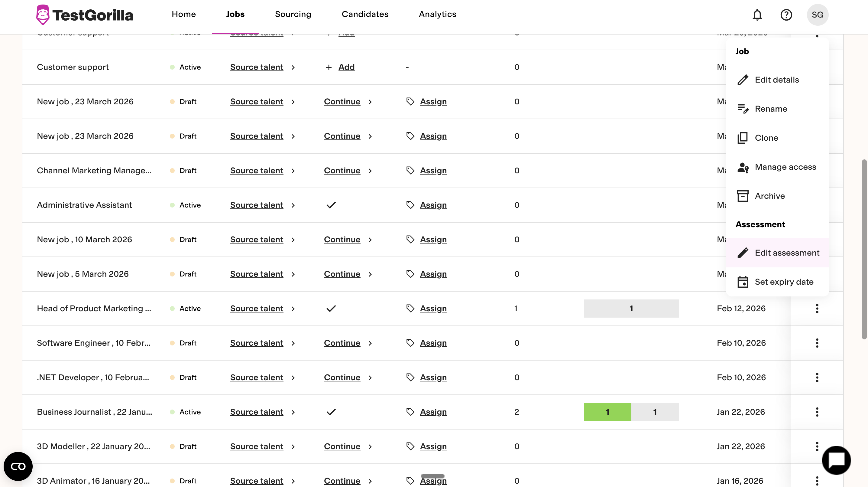Click the calendar icon next to Set expiry date
Viewport: 868px width, 487px height.
(743, 282)
